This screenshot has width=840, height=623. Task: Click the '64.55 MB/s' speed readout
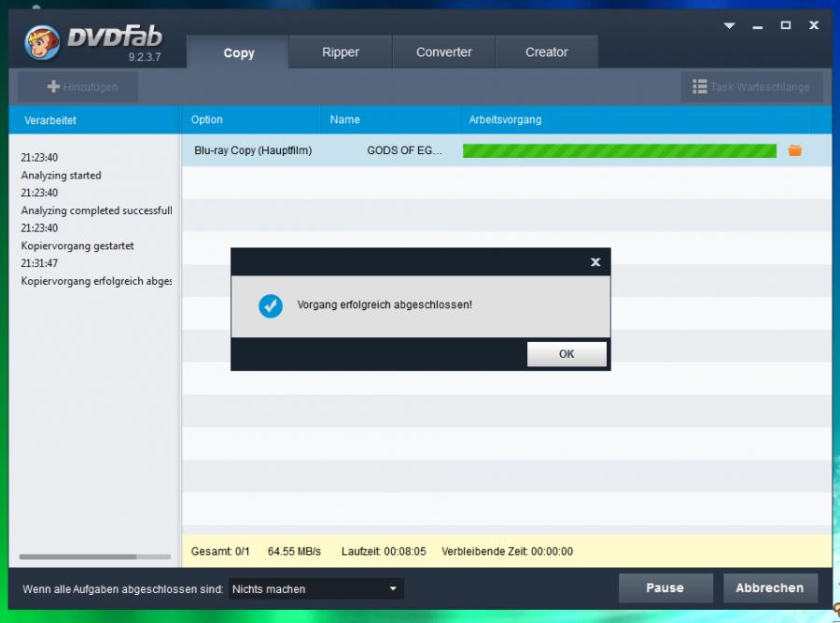click(294, 552)
